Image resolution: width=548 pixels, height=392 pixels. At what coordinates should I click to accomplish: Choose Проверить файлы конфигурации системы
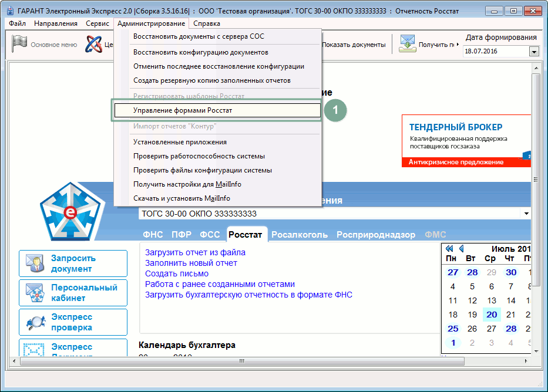coord(217,170)
